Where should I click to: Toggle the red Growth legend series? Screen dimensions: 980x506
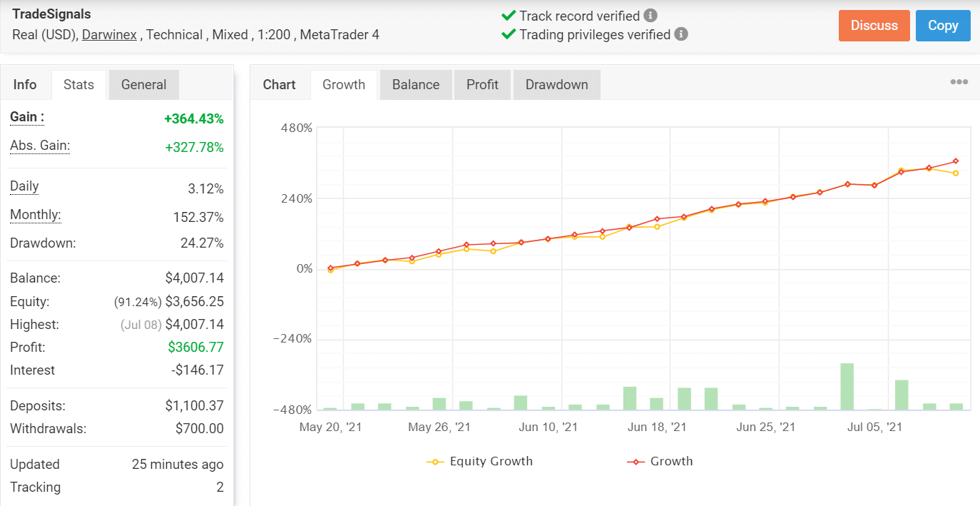point(660,461)
